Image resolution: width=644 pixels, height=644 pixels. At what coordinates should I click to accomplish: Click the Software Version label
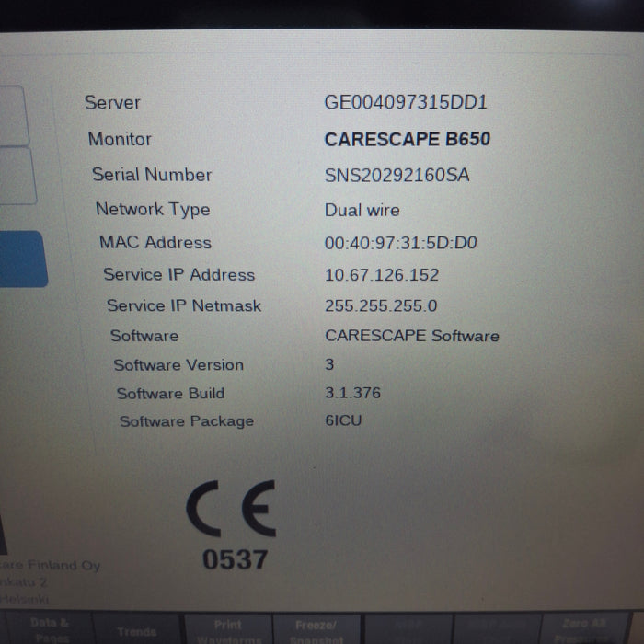pos(178,364)
